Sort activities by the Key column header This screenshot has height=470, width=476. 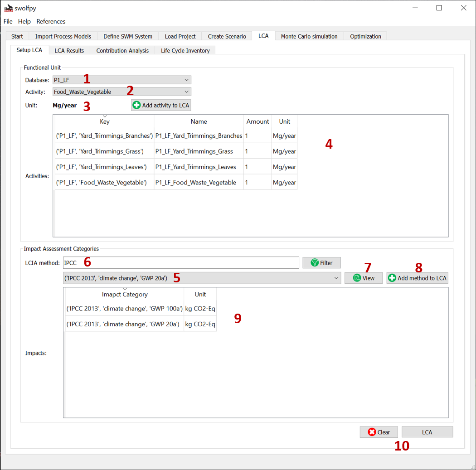104,121
